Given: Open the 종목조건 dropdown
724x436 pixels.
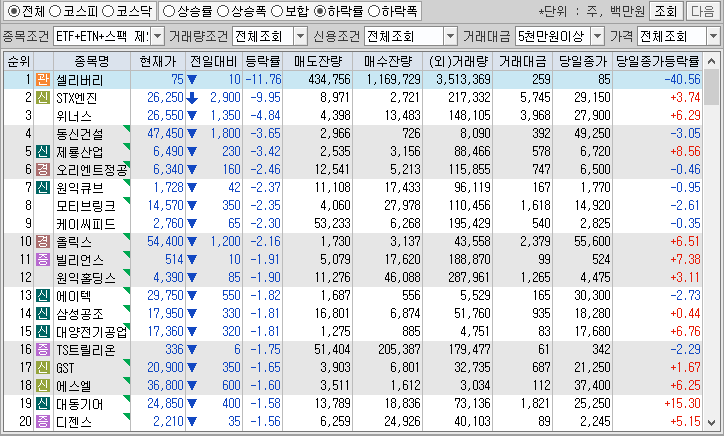Looking at the screenshot, I should click(x=157, y=36).
